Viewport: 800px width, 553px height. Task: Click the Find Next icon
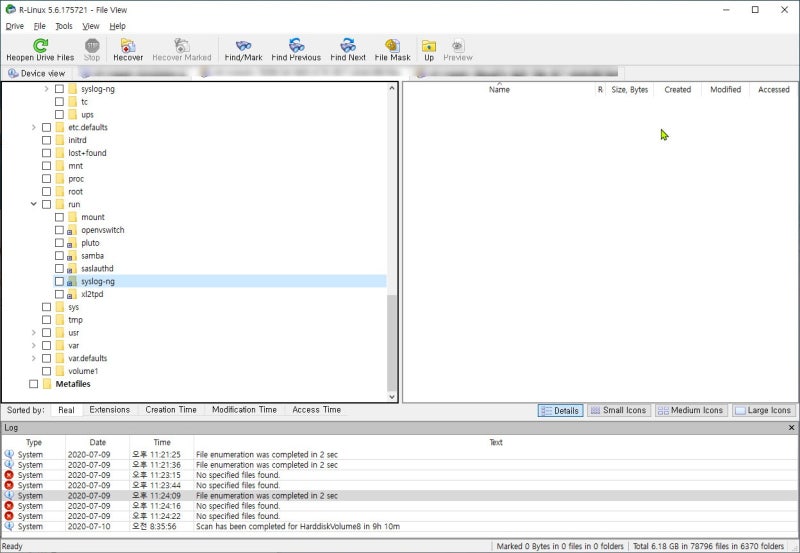coord(348,45)
